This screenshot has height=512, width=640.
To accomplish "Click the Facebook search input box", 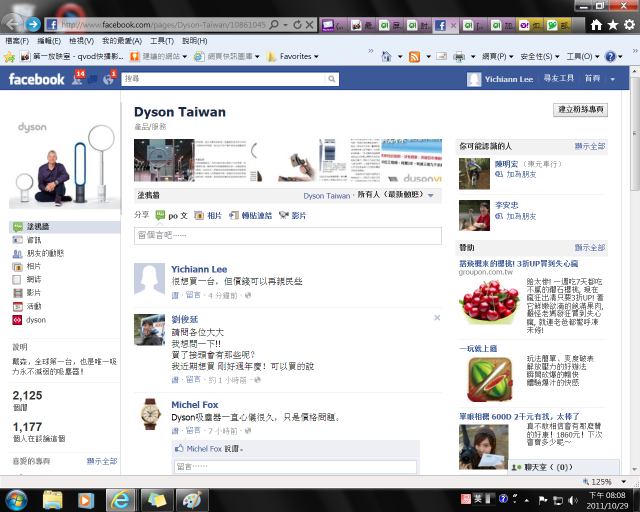I will tap(224, 79).
